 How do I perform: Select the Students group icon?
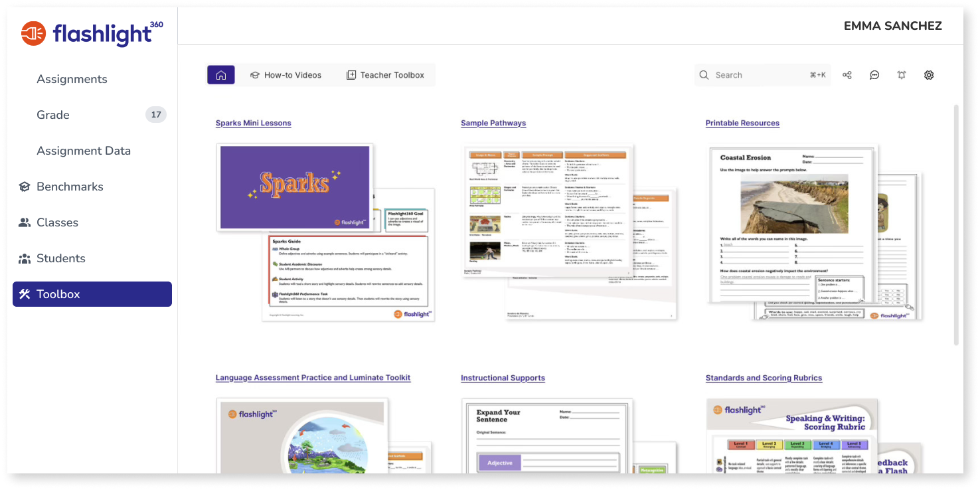(x=25, y=258)
